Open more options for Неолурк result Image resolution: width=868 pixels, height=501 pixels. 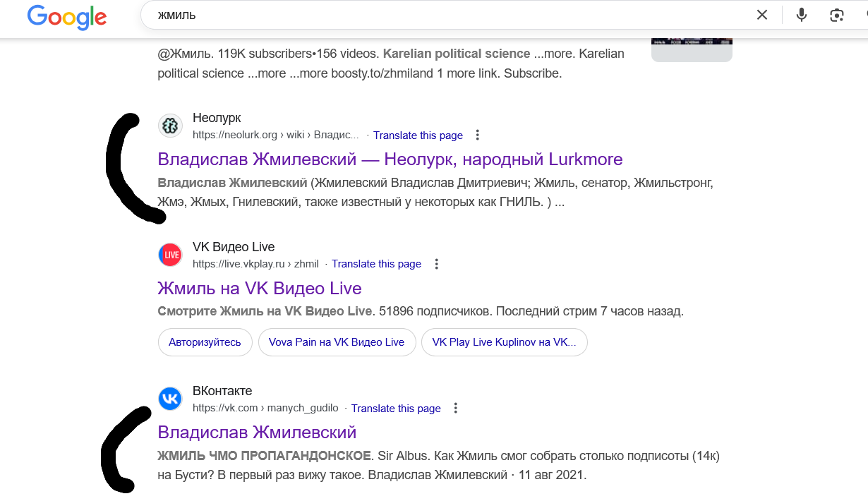click(478, 135)
